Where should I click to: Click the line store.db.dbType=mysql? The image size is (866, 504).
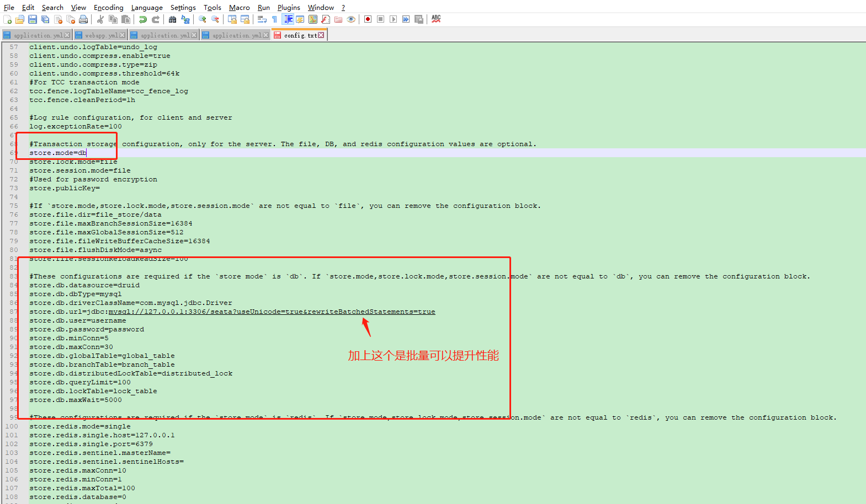tap(76, 294)
